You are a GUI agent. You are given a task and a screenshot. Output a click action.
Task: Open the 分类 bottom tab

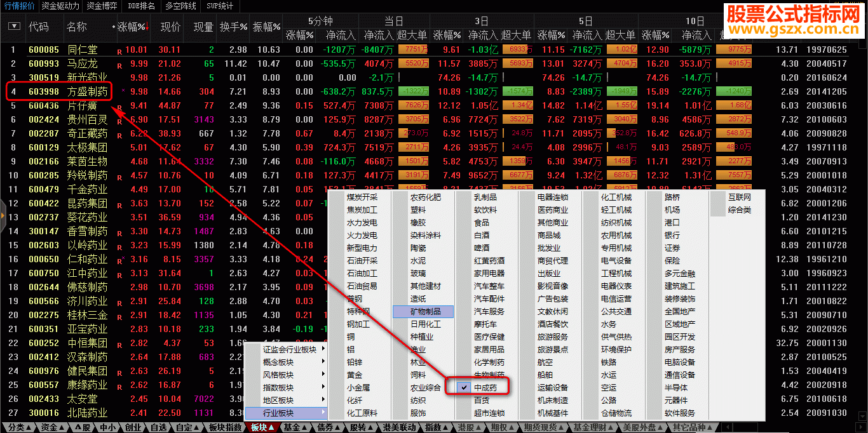click(20, 428)
